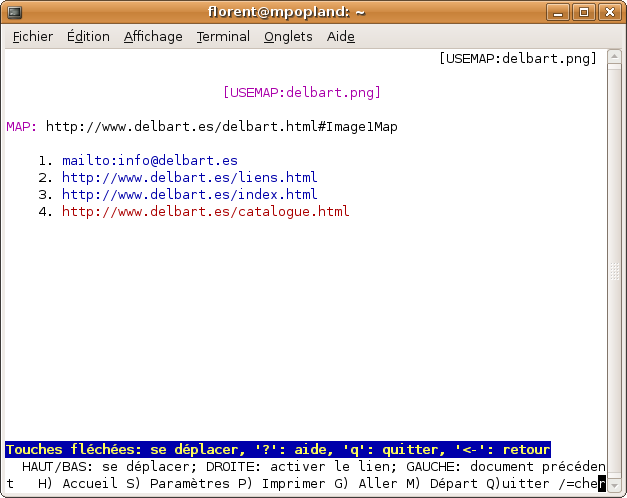Select the index.html link
Image resolution: width=627 pixels, height=498 pixels.
(x=190, y=194)
